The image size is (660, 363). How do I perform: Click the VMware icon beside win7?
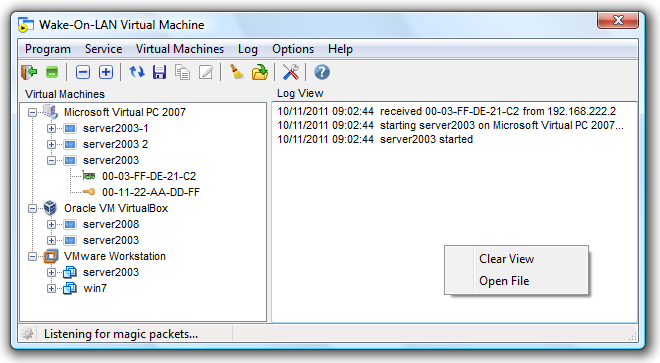pyautogui.click(x=70, y=288)
